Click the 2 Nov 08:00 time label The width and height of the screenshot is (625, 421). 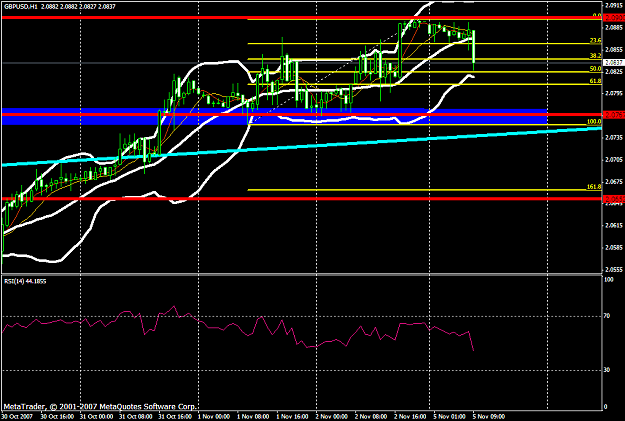pos(371,417)
